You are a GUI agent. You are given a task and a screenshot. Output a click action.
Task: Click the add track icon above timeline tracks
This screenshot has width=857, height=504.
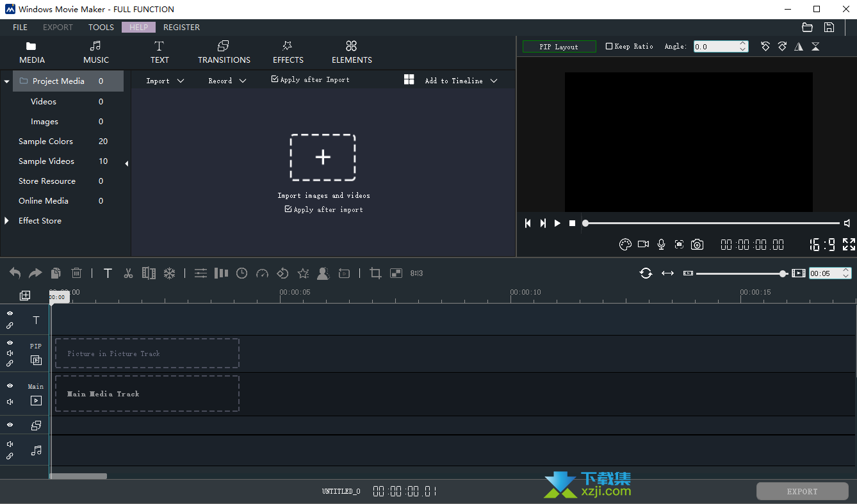(25, 295)
